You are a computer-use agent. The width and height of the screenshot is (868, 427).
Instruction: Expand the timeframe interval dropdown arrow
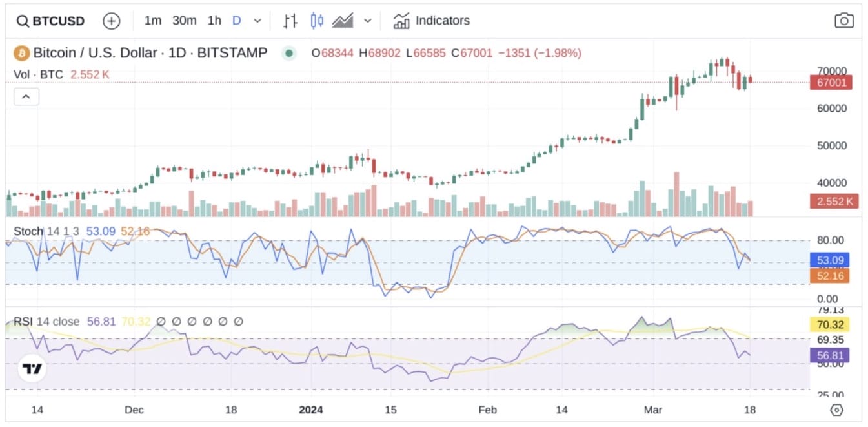[257, 21]
